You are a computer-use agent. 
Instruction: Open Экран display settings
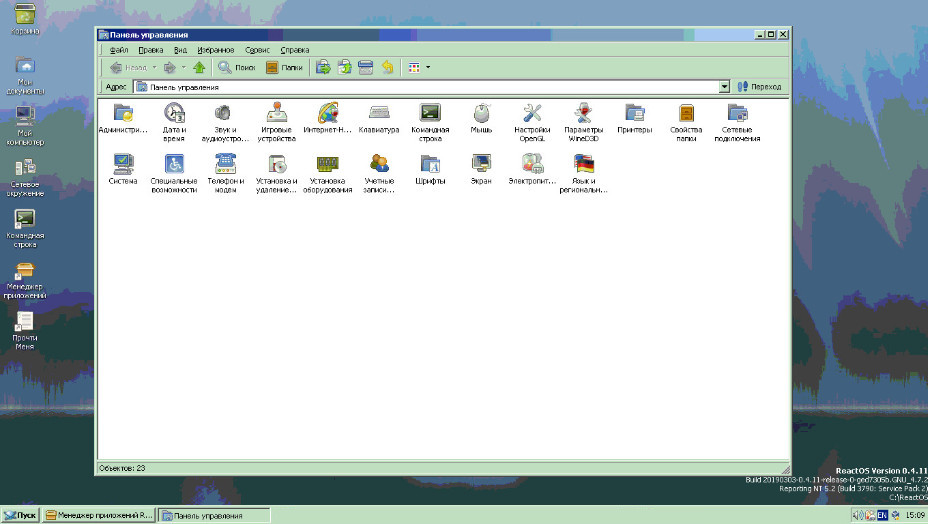pos(481,169)
